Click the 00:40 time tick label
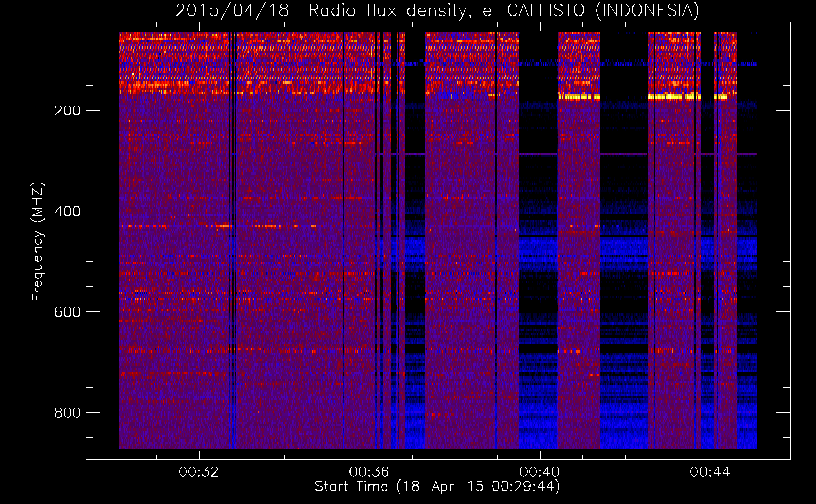816x504 pixels. (540, 472)
